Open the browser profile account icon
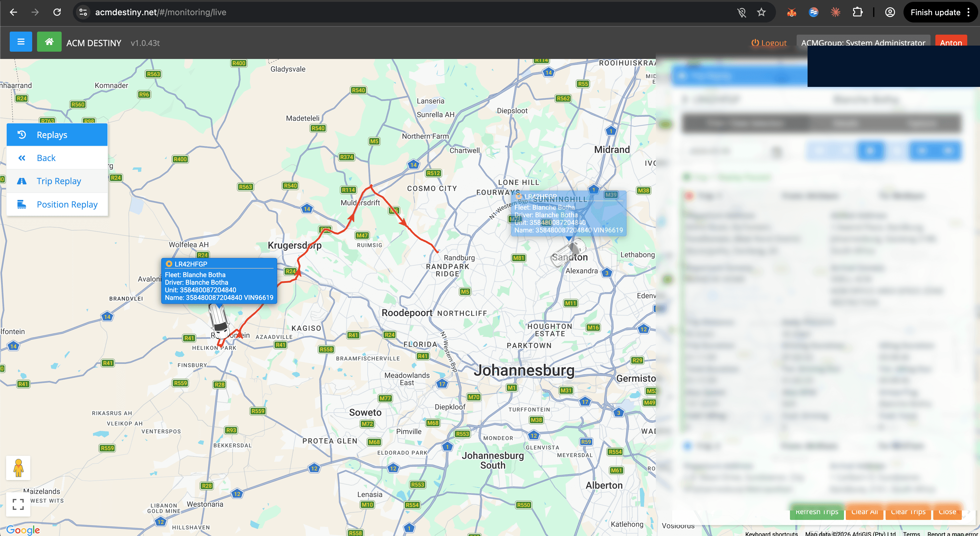This screenshot has height=536, width=980. (890, 12)
